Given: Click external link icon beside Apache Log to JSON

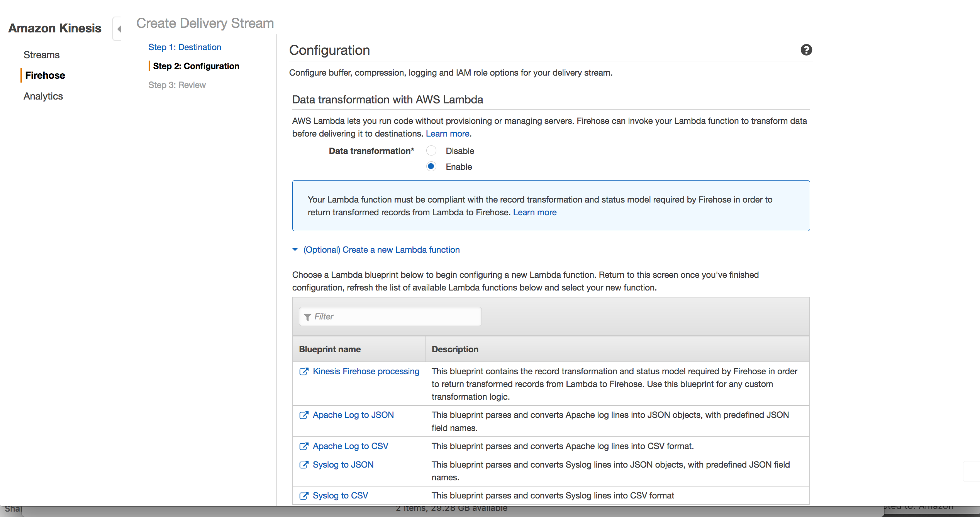Looking at the screenshot, I should tap(304, 415).
